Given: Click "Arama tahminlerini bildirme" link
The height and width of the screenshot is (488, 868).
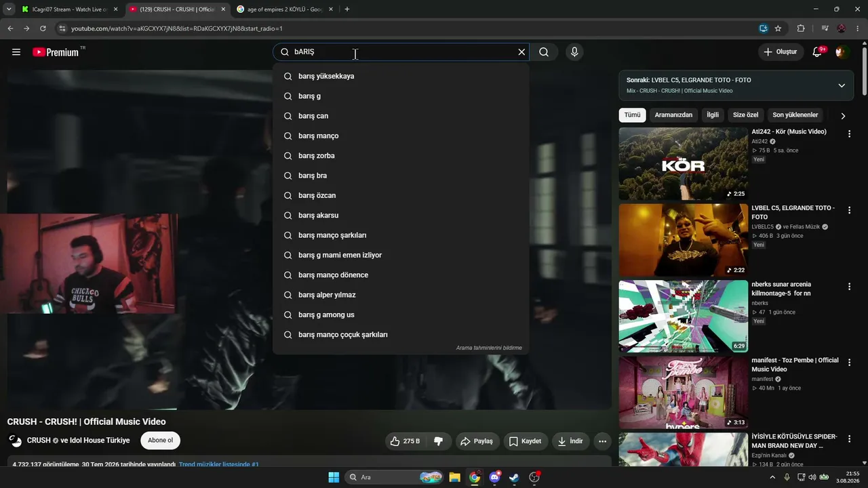Looking at the screenshot, I should point(489,348).
